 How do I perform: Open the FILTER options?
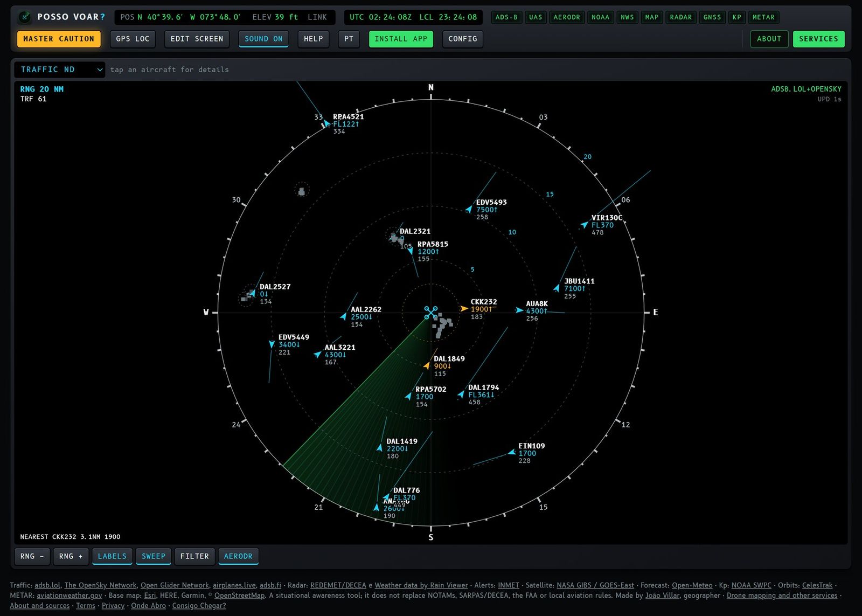pyautogui.click(x=194, y=556)
